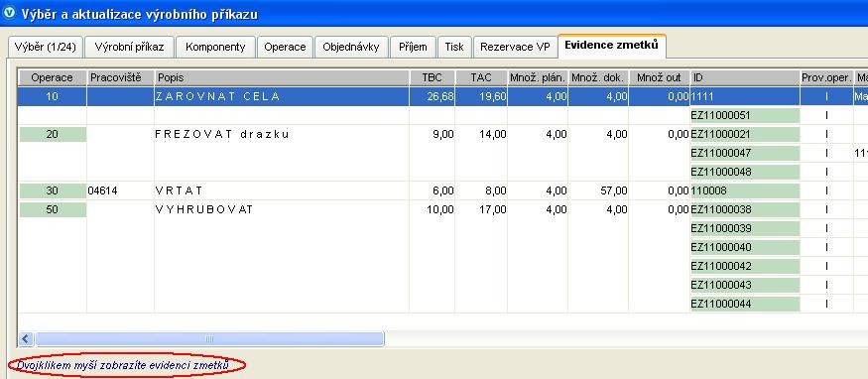868x379 pixels.
Task: Select the Rezervace VP tab
Action: (x=515, y=47)
